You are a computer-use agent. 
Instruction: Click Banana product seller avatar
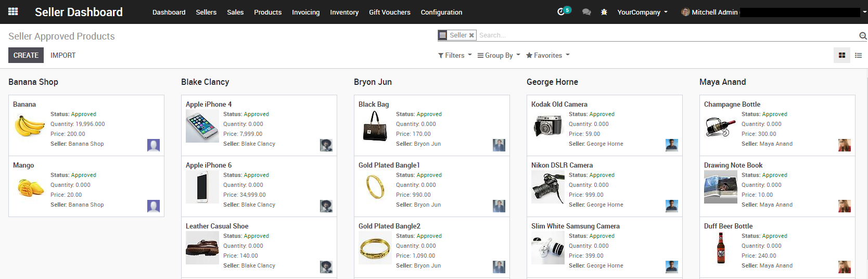(x=154, y=145)
